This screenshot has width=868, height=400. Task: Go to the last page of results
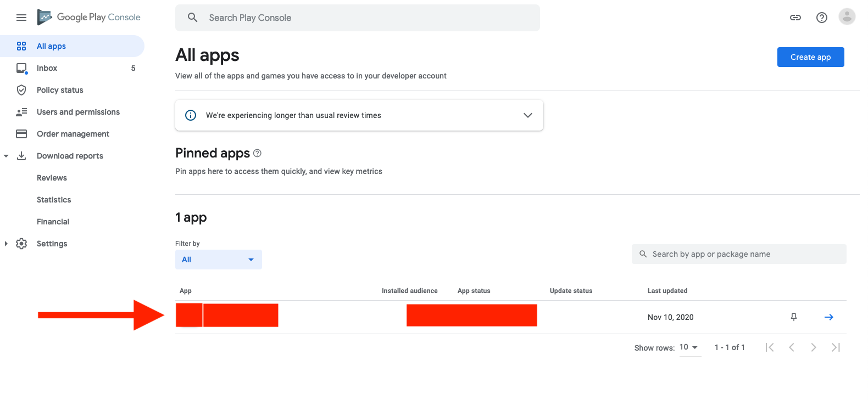coord(836,347)
